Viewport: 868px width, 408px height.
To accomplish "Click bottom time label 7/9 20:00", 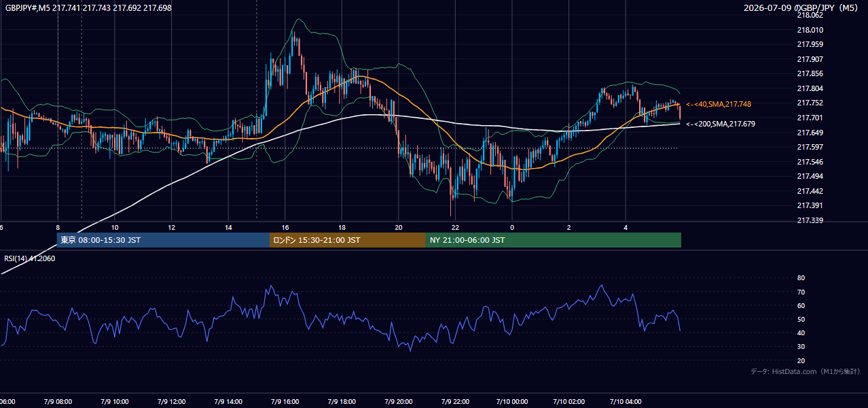I will click(399, 402).
